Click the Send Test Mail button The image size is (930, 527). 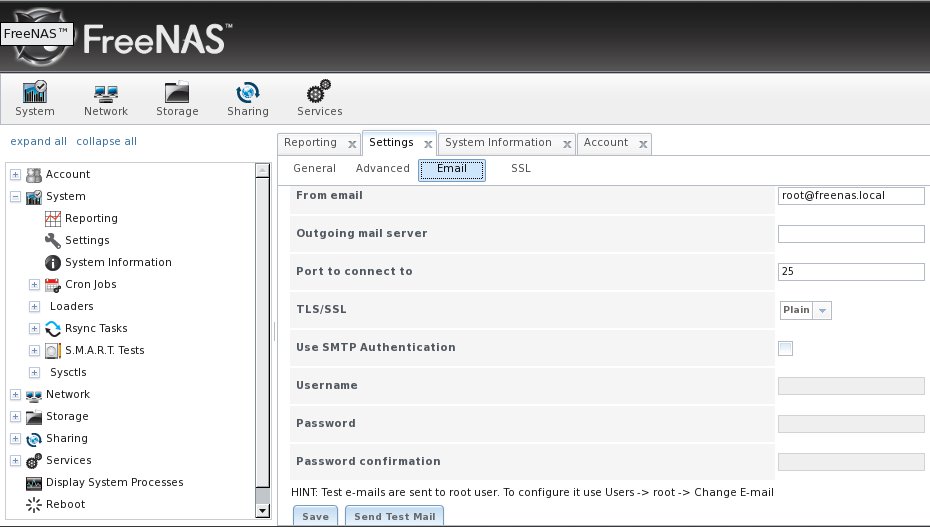394,516
